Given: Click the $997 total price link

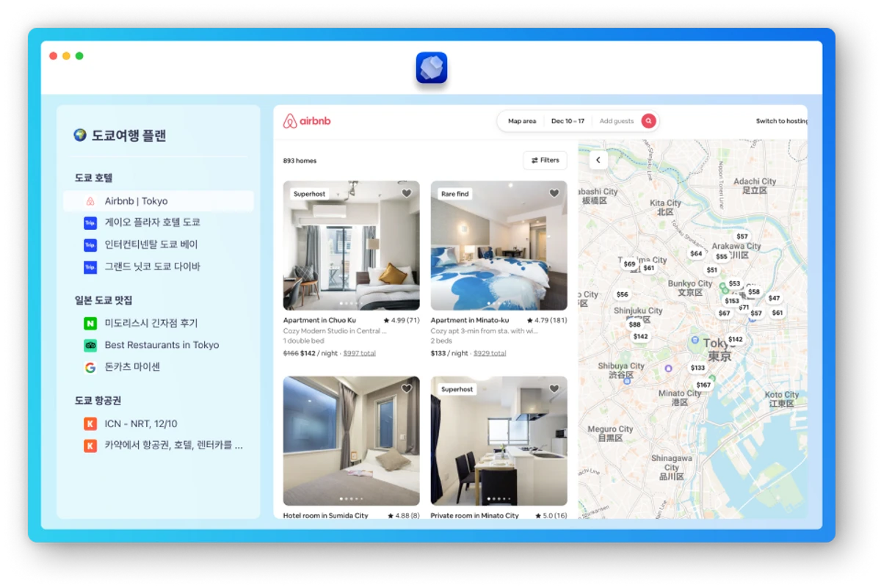Looking at the screenshot, I should pyautogui.click(x=360, y=353).
